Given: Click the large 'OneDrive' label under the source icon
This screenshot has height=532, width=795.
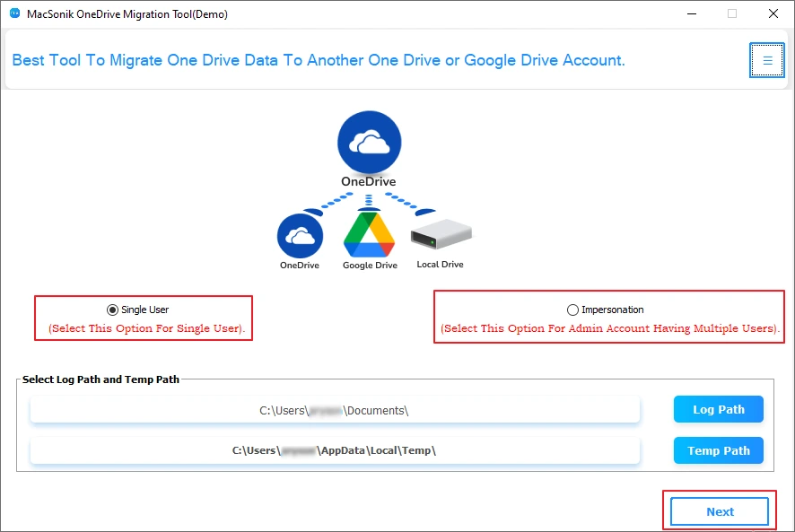Looking at the screenshot, I should point(369,181).
